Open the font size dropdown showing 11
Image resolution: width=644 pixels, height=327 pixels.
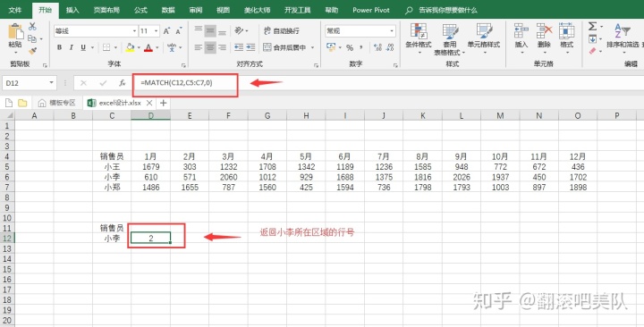(x=157, y=31)
